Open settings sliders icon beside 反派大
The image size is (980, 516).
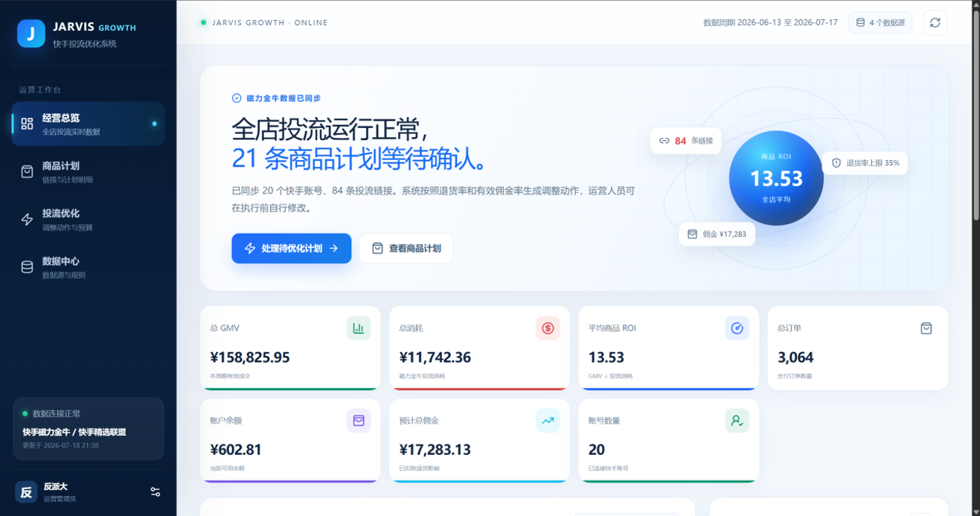(155, 491)
